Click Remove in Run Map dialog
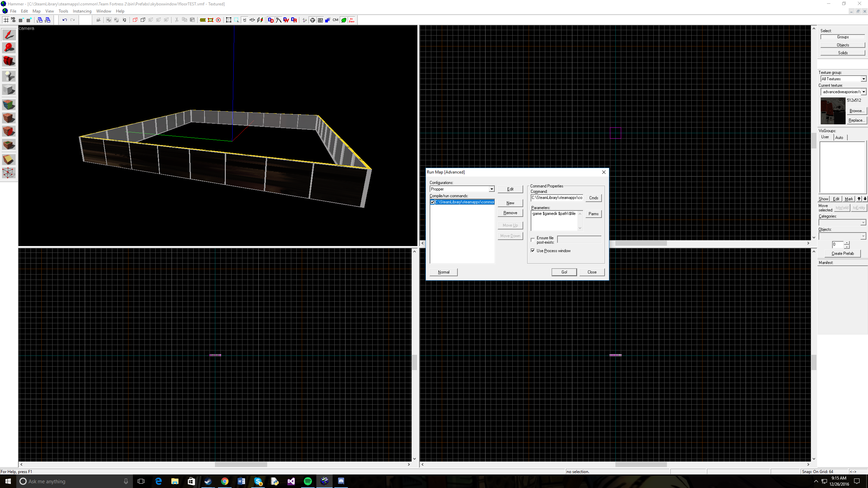The height and width of the screenshot is (488, 868). 510,213
